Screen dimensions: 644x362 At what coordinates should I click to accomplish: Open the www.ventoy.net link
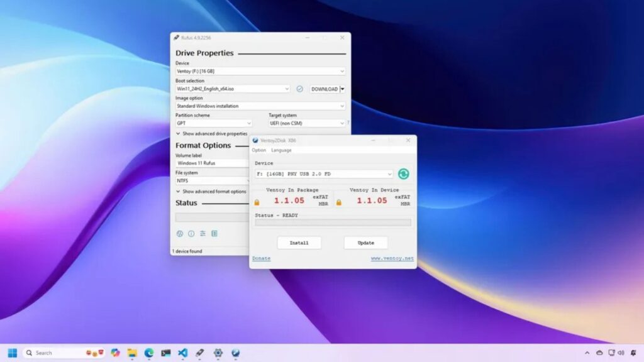pyautogui.click(x=392, y=259)
